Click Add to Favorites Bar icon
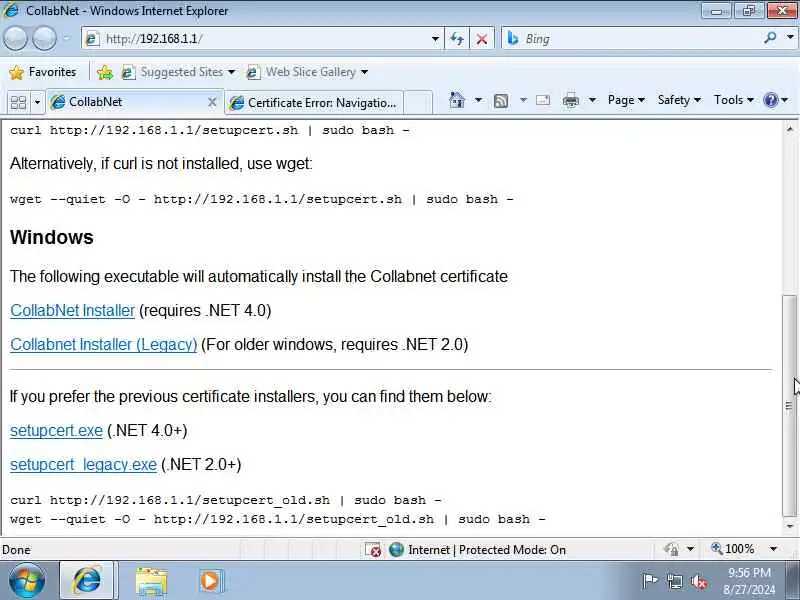This screenshot has width=800, height=600. 105,72
